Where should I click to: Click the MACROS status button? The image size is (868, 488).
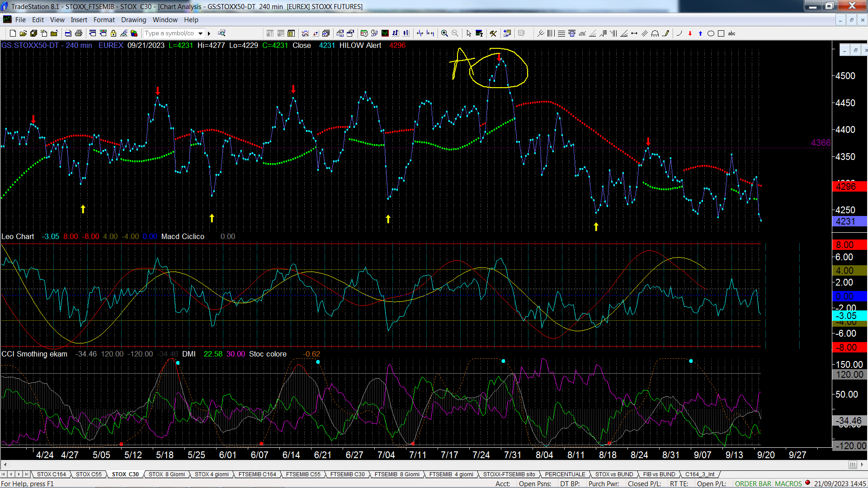coord(788,483)
